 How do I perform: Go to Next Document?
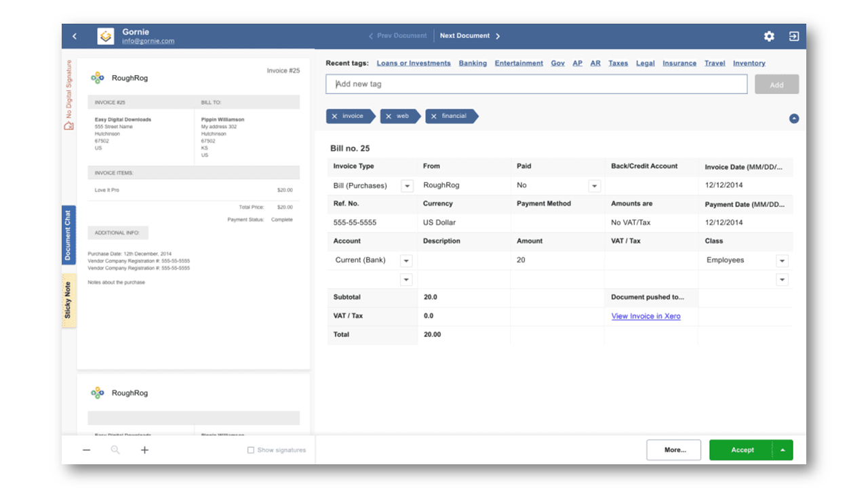tap(470, 36)
